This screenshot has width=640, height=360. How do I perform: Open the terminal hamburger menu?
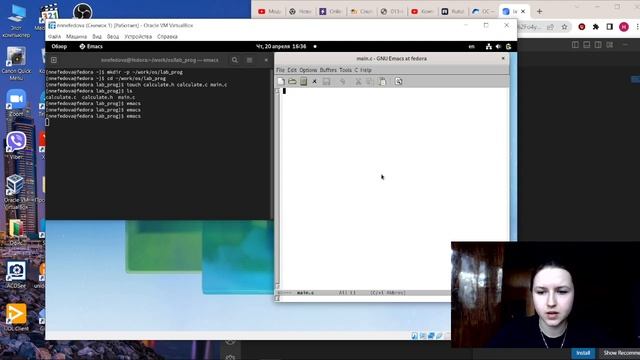(249, 60)
